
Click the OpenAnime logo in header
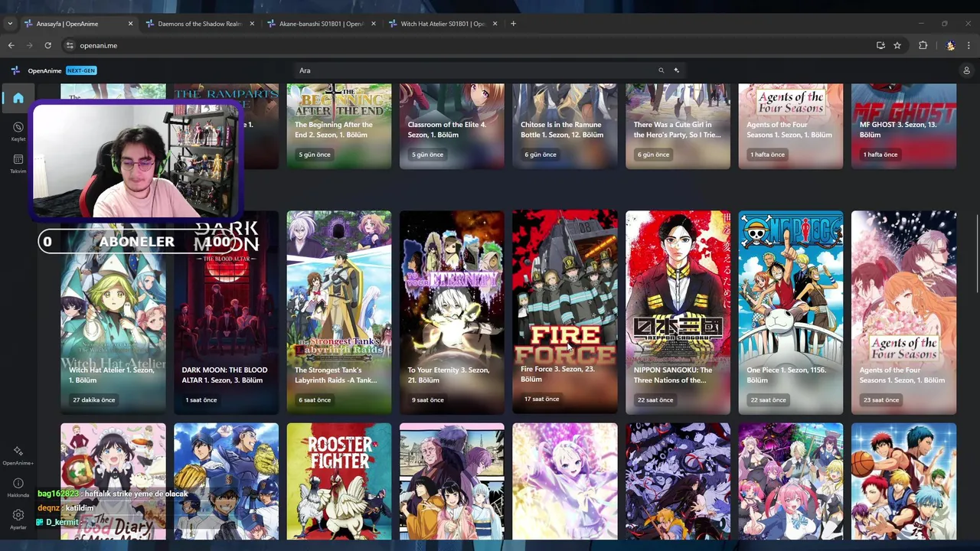(15, 70)
